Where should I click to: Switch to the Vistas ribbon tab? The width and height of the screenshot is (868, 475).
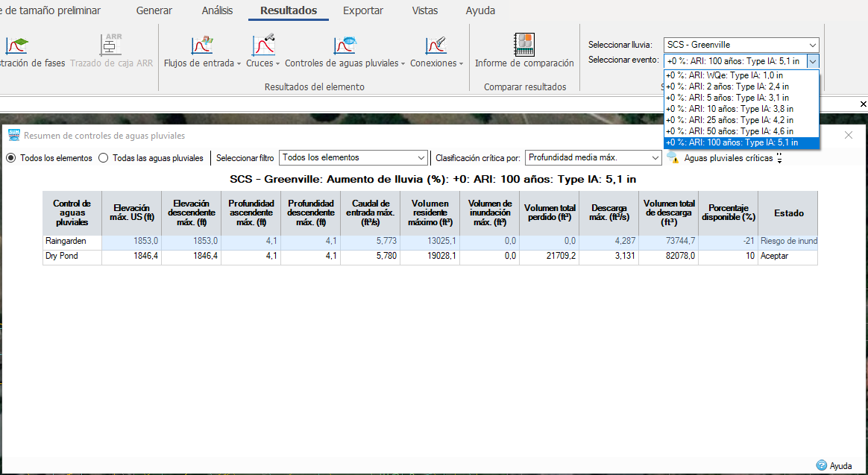[424, 10]
